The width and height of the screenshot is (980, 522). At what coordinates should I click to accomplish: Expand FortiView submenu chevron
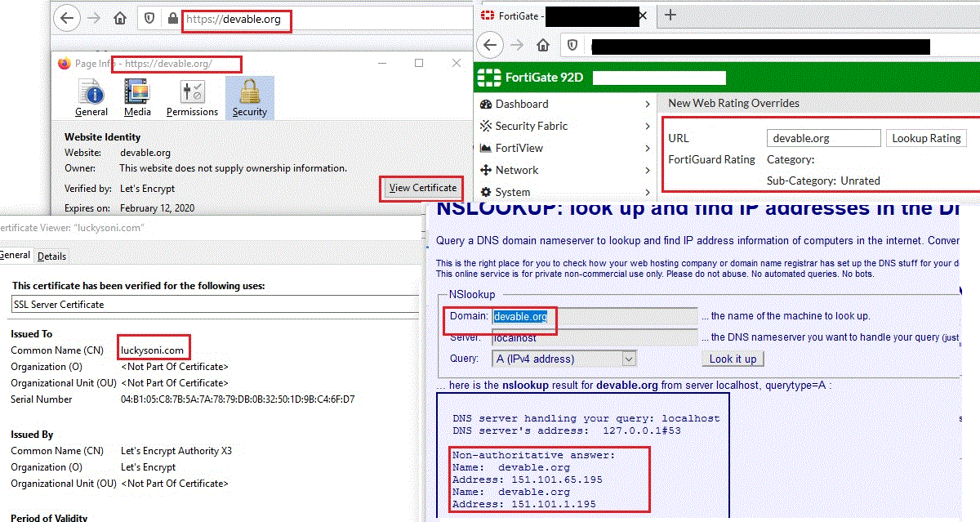648,148
